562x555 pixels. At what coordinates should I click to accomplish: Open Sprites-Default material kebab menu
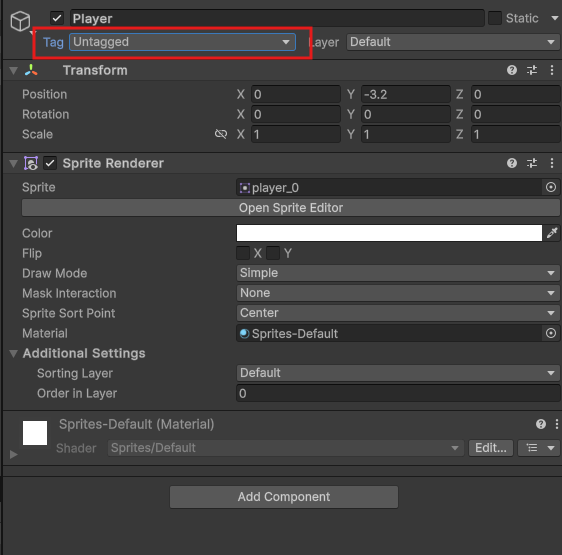point(556,424)
